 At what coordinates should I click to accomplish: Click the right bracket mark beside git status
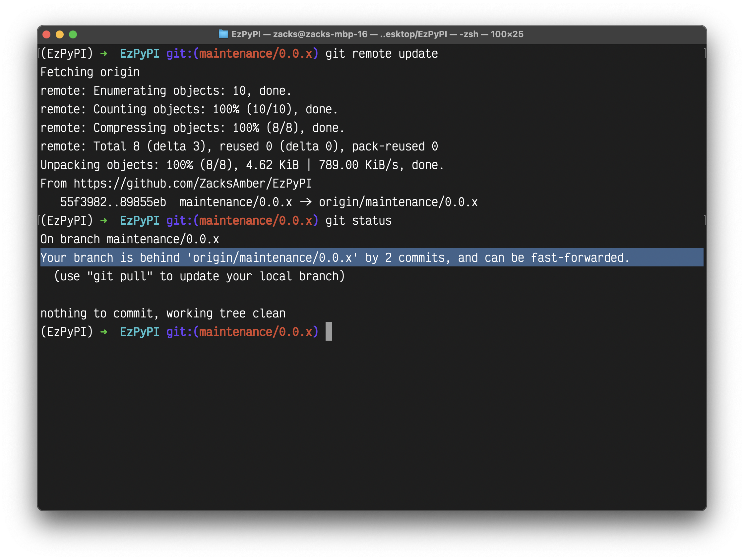point(704,220)
